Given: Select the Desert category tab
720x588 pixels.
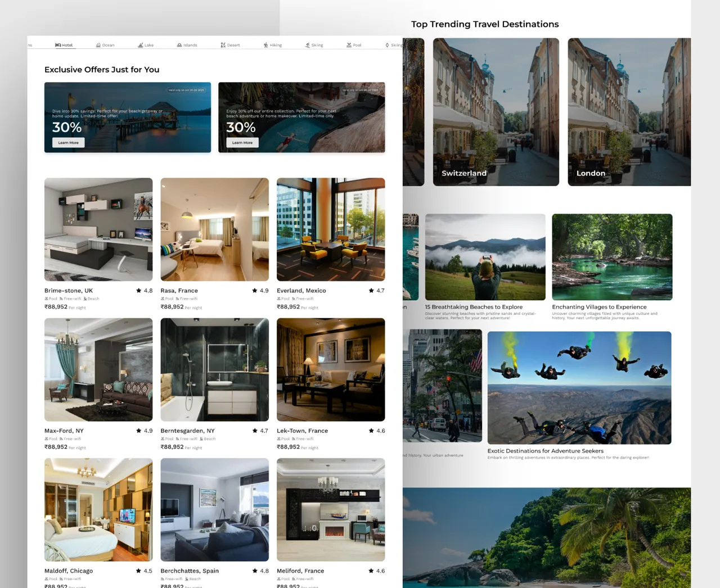Looking at the screenshot, I should pos(230,45).
